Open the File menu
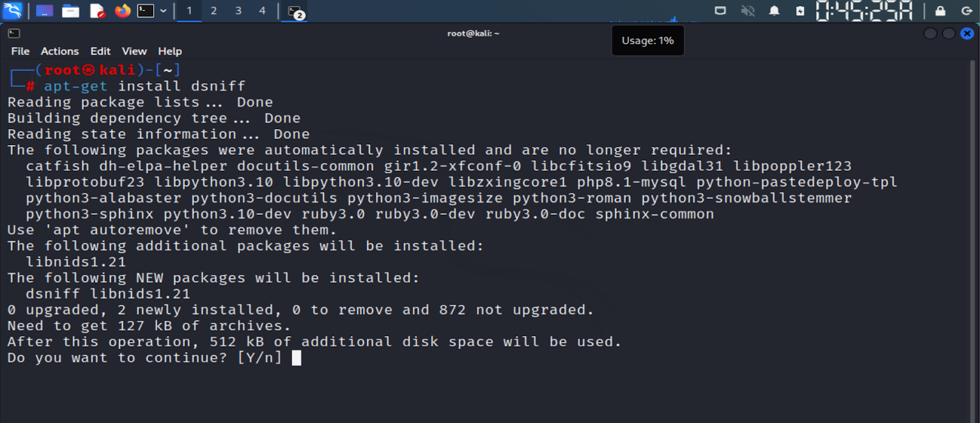980x423 pixels. point(20,51)
